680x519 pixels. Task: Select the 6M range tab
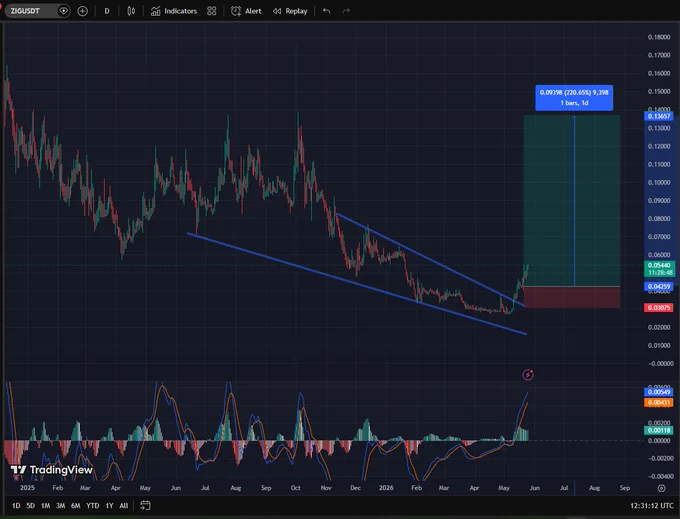(x=75, y=506)
